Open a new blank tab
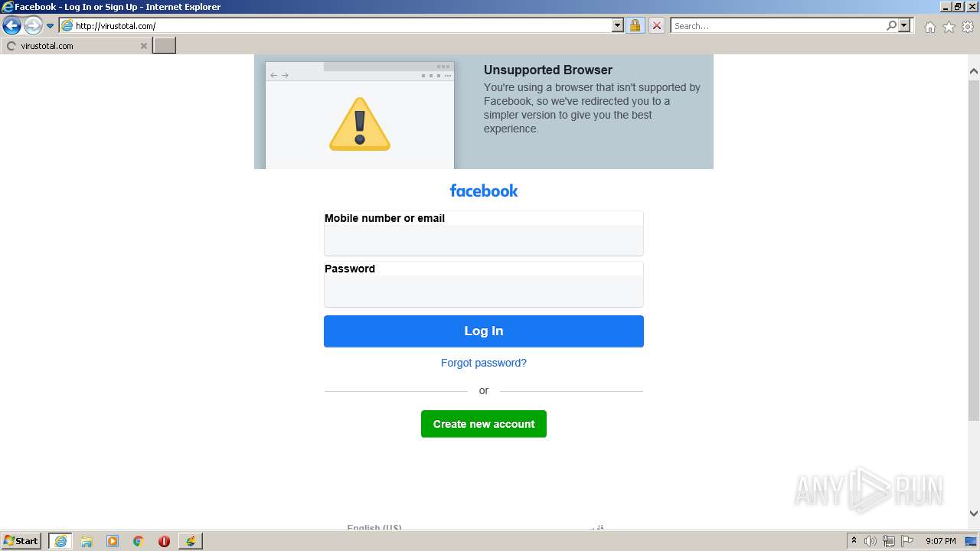This screenshot has height=551, width=980. (x=165, y=46)
